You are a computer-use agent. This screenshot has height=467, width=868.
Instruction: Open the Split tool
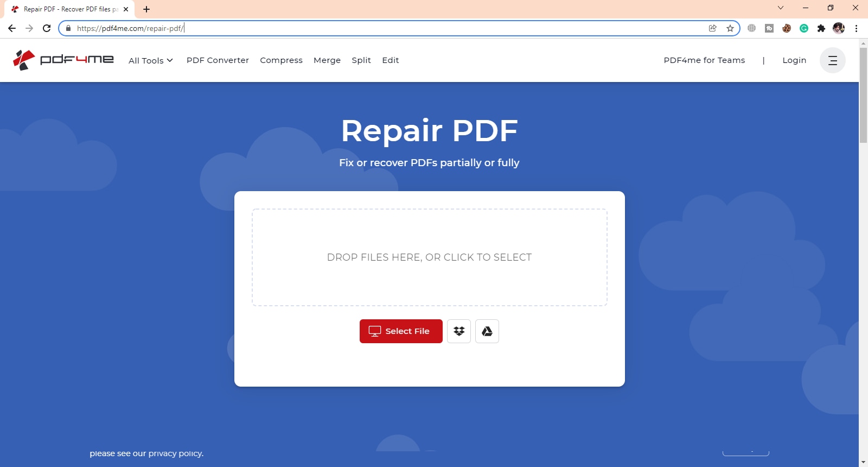tap(361, 60)
